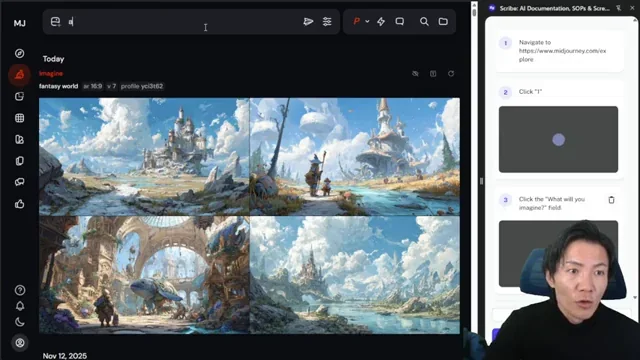
Task: Click the 'ar 16:9' parameter tag
Action: [x=93, y=86]
